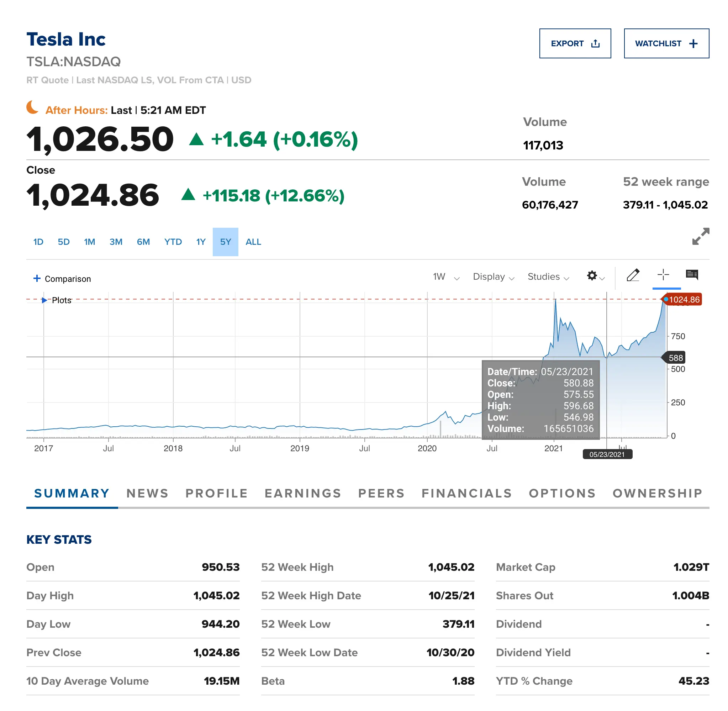Viewport: 728px width, 711px height.
Task: Select the 1Y time range
Action: coord(201,242)
